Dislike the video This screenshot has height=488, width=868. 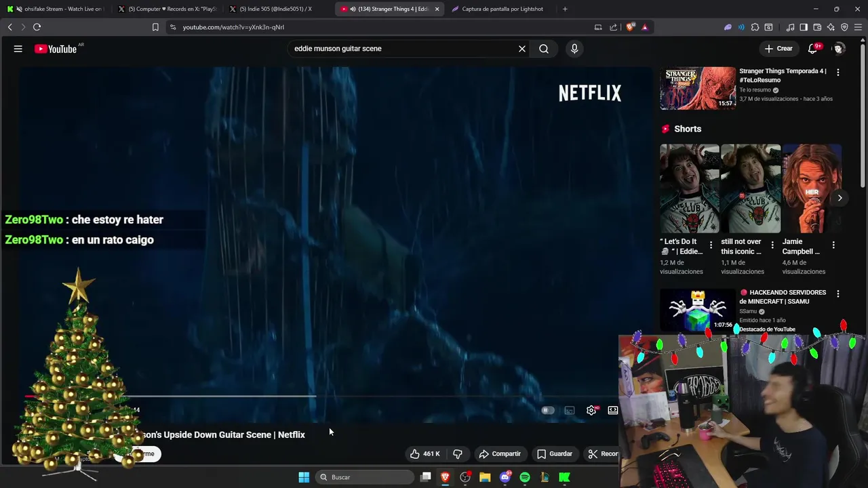tap(458, 453)
